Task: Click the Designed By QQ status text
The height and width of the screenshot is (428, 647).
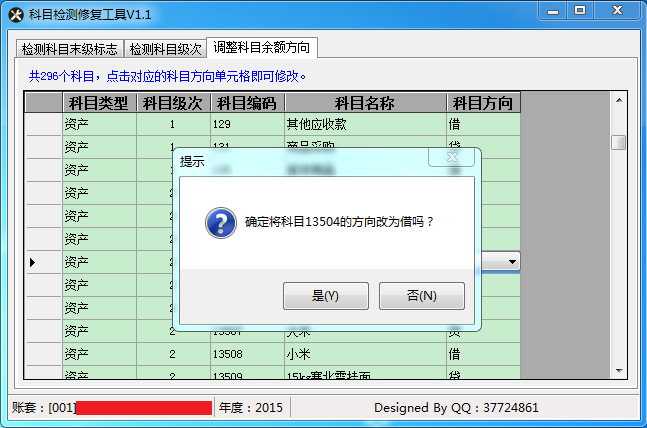Action: click(456, 408)
